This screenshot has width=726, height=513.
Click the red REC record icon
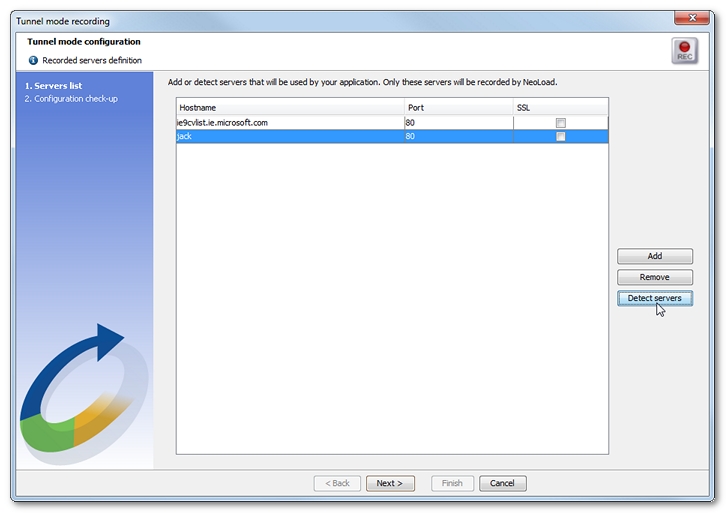(684, 52)
